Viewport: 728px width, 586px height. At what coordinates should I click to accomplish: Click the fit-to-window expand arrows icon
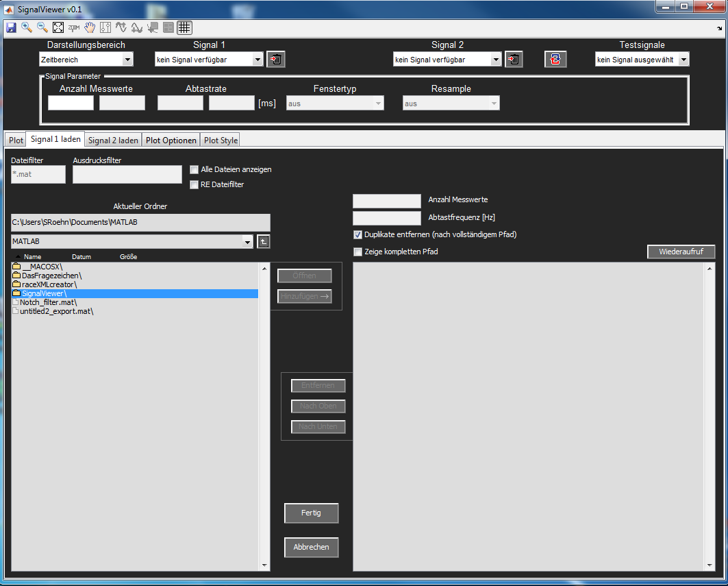[58, 27]
